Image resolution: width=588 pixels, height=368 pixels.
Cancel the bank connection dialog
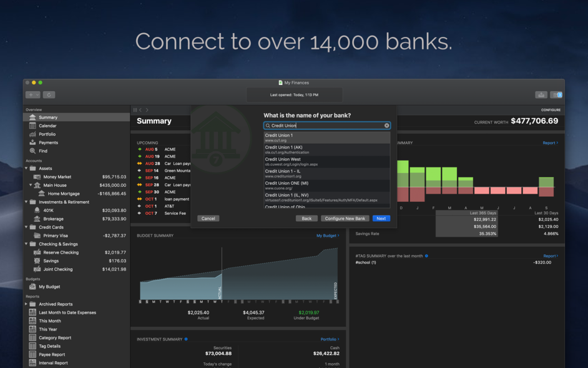click(208, 218)
